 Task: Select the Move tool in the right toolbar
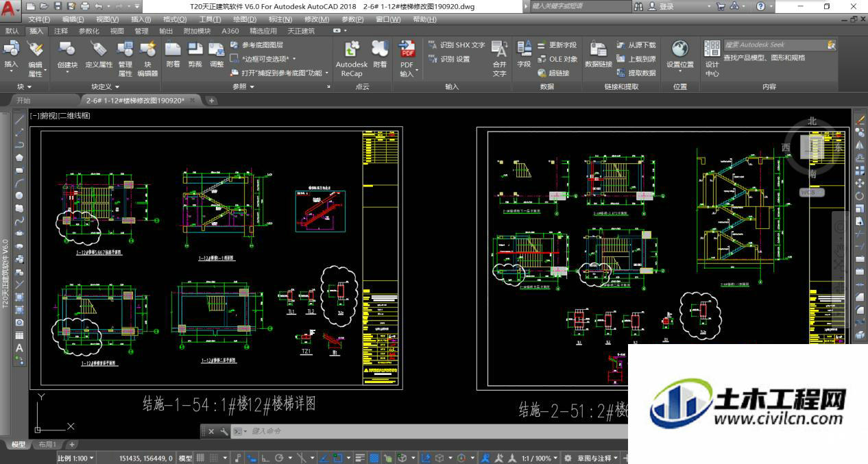(860, 184)
